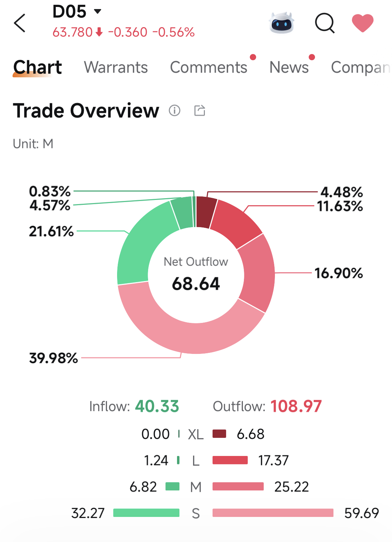Expand the D05 ticker dropdown arrow
This screenshot has height=542, width=392.
coord(98,11)
